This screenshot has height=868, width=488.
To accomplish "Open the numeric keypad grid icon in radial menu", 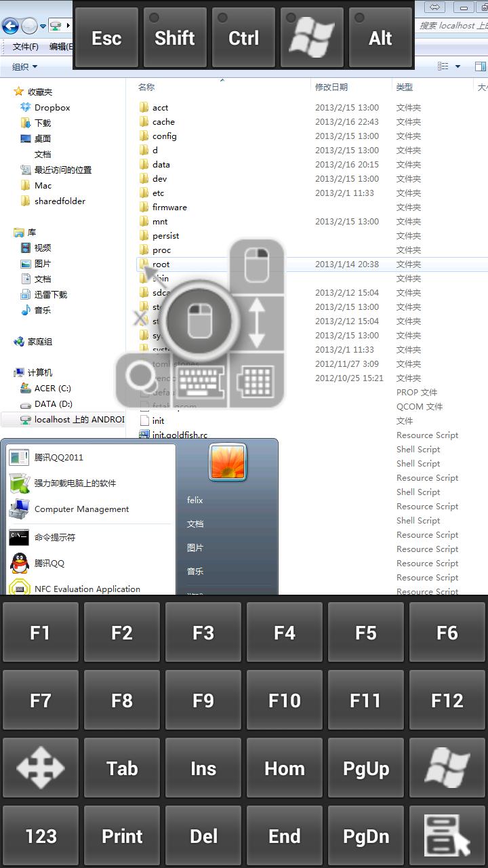I will tap(257, 380).
